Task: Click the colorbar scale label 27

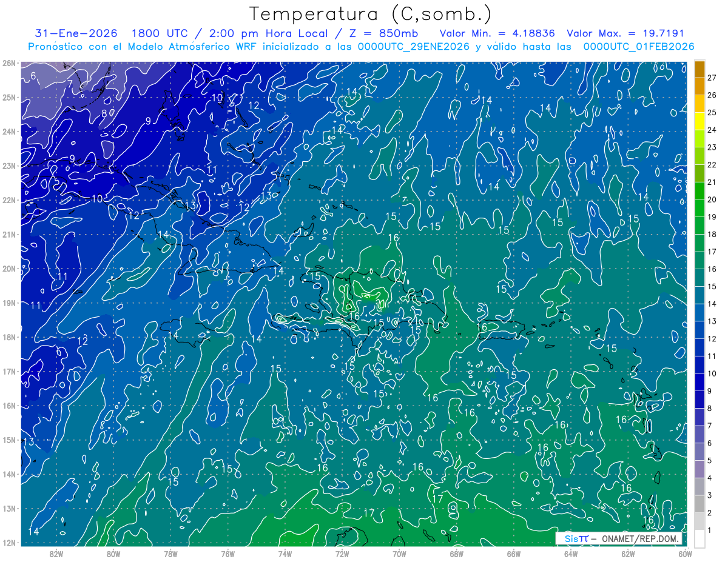Action: pyautogui.click(x=712, y=78)
